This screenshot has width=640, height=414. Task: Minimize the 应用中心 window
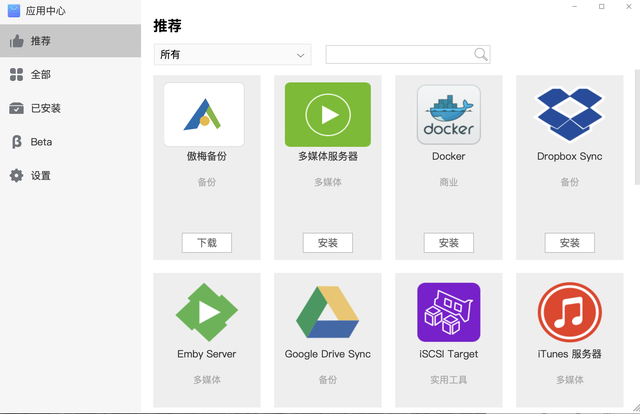575,7
